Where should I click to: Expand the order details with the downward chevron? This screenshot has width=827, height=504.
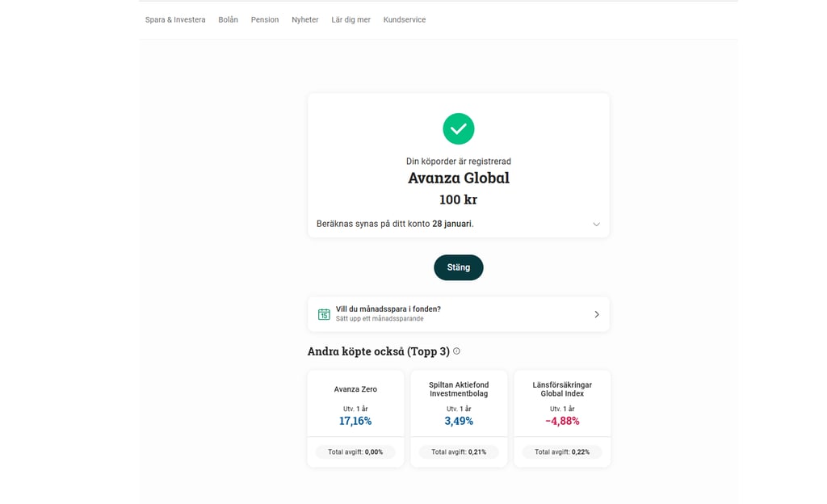click(595, 224)
